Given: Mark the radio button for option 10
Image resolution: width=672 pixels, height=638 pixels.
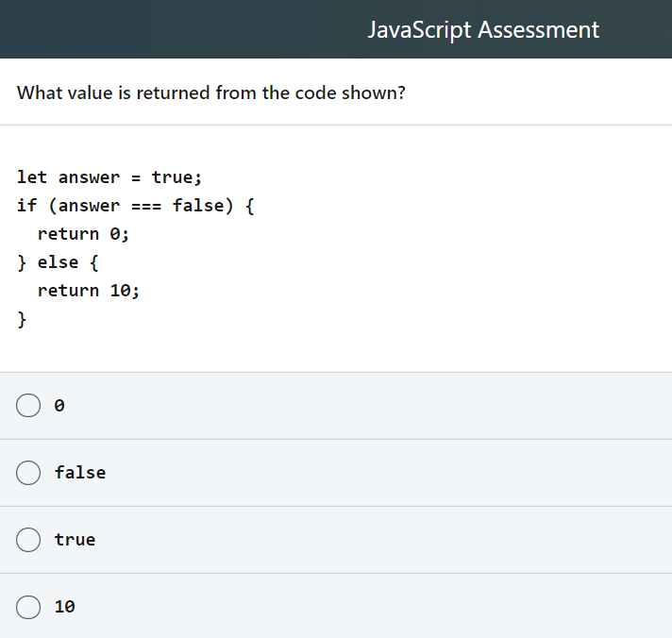Looking at the screenshot, I should click(x=27, y=607).
